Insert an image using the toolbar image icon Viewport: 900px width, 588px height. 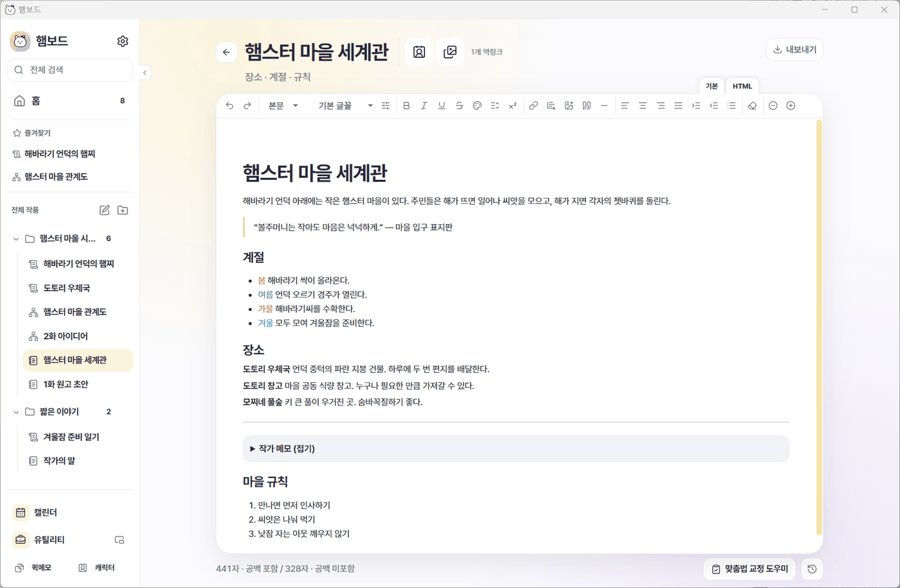click(569, 106)
